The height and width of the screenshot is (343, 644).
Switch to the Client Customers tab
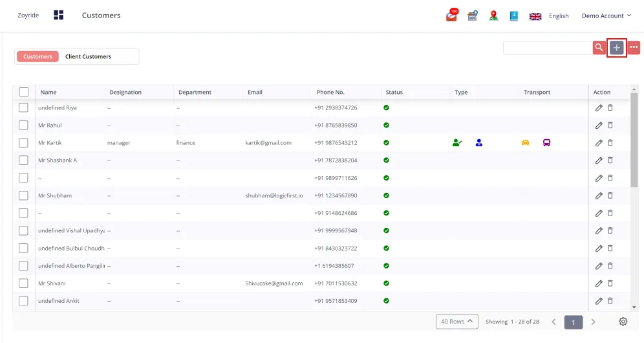[x=89, y=56]
